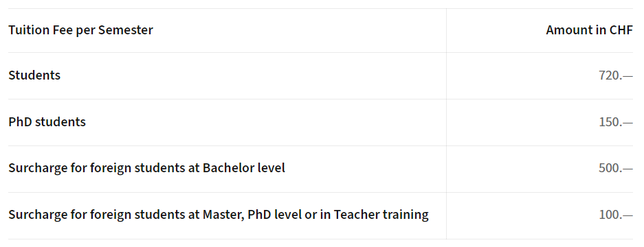Click the 'Tuition Fee per Semester' header

click(x=80, y=30)
